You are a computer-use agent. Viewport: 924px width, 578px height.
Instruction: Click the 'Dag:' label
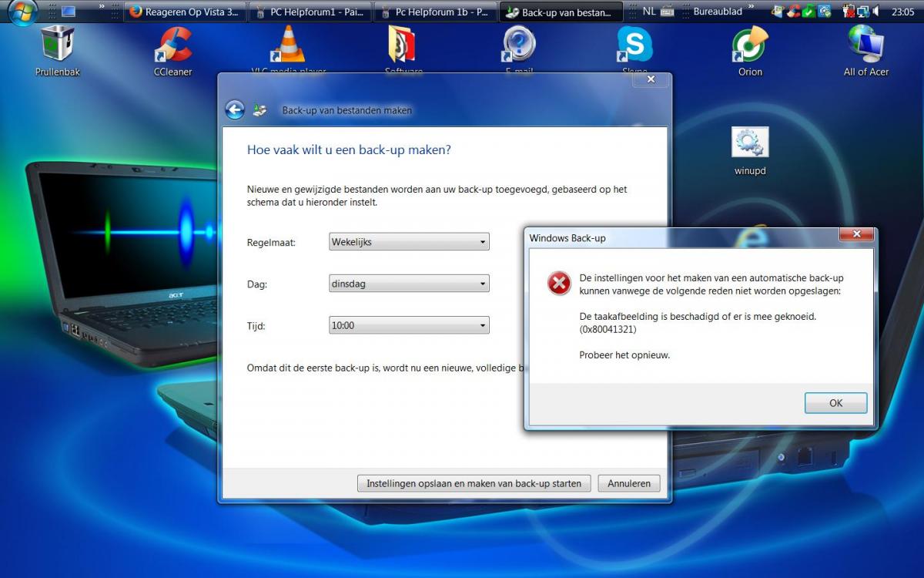point(257,284)
